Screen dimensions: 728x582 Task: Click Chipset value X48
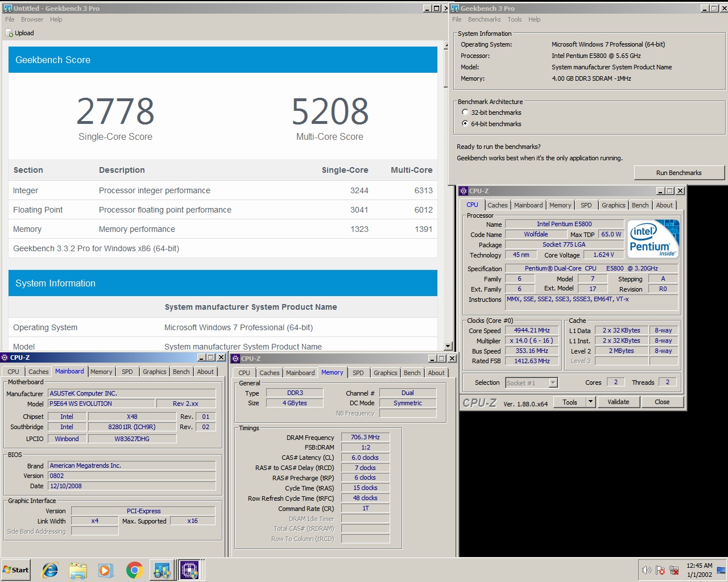132,417
